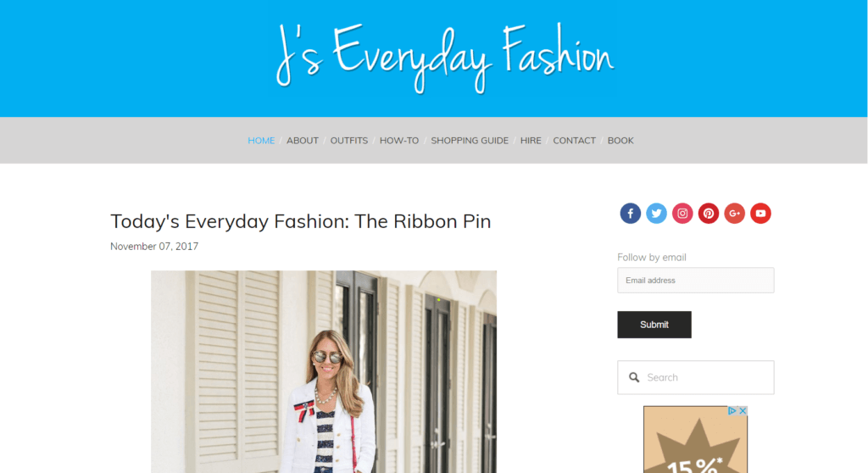
Task: Open the Twitter social icon
Action: point(656,214)
